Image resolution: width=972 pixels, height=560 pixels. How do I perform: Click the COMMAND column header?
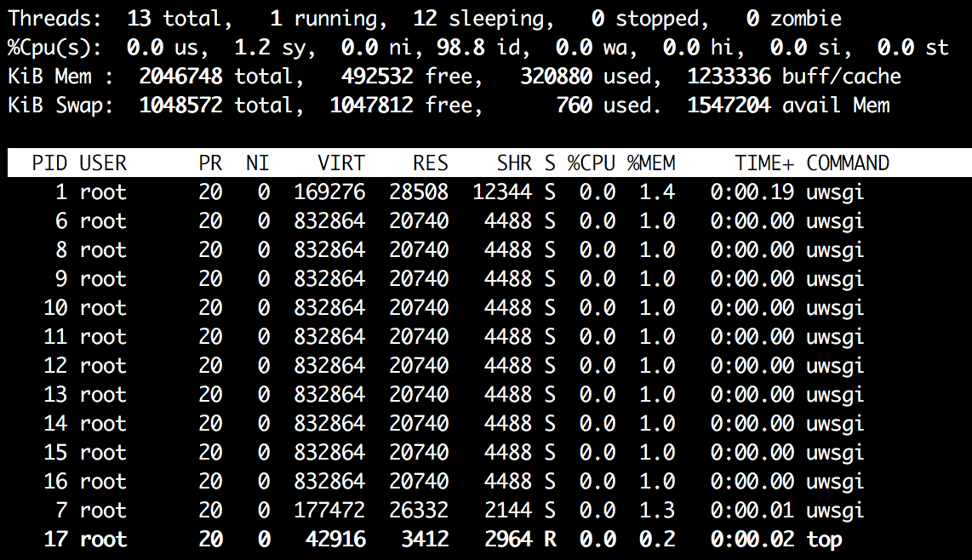click(848, 163)
